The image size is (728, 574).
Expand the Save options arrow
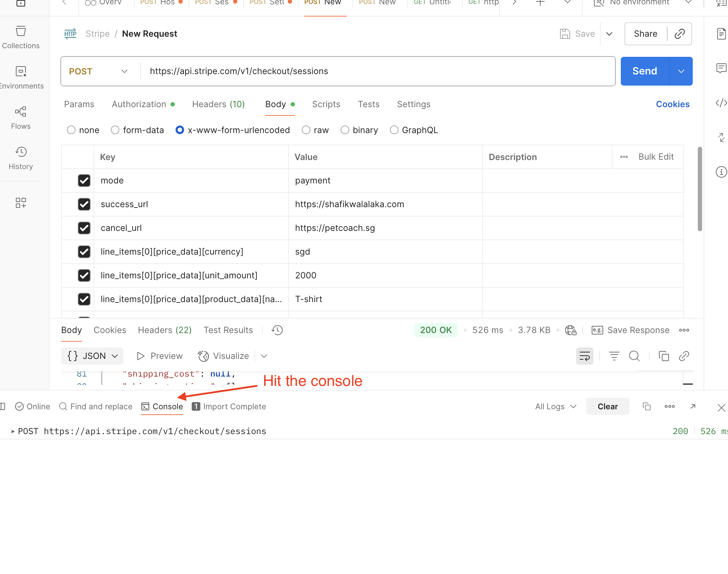[609, 34]
